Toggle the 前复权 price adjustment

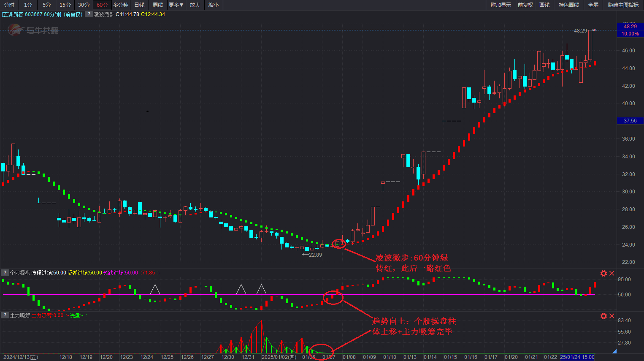525,5
